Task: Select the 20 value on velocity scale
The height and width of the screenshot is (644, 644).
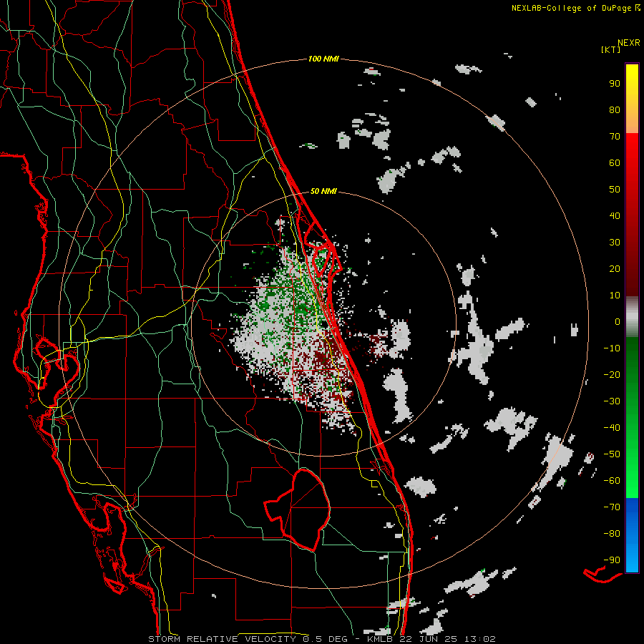Action: [x=615, y=269]
